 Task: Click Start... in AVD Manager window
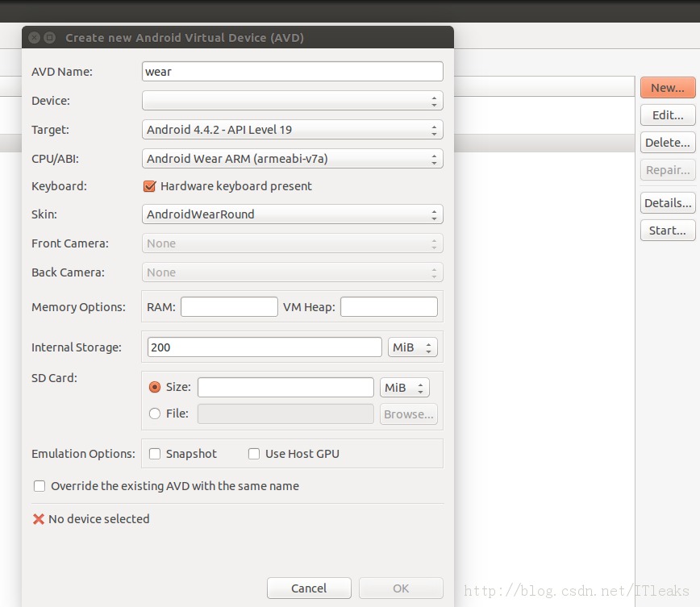pos(668,231)
